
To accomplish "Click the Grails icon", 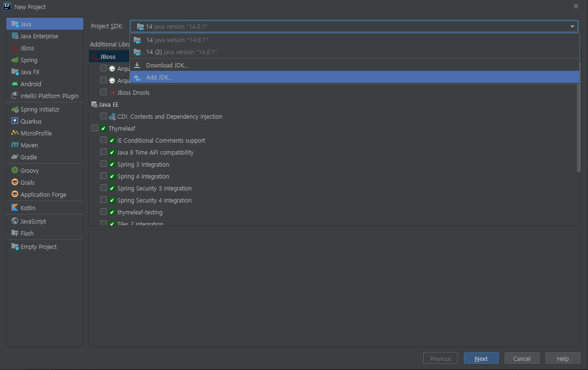I will pyautogui.click(x=15, y=182).
